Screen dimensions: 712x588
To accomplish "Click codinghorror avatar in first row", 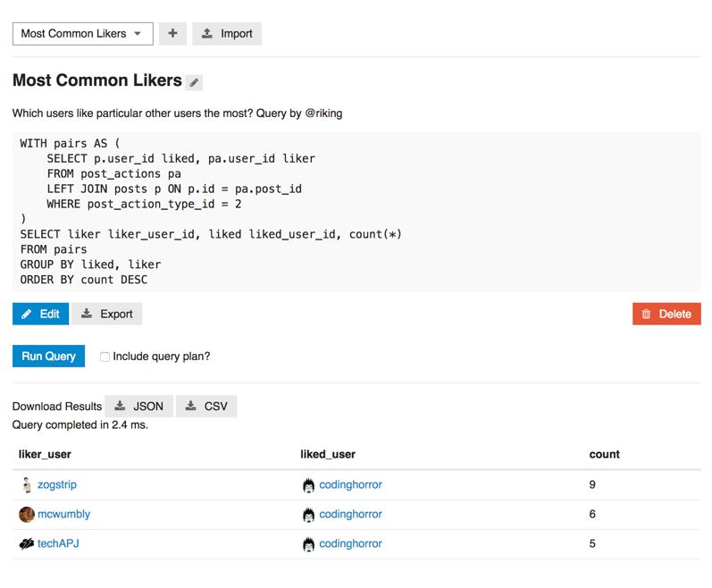I will (x=308, y=485).
